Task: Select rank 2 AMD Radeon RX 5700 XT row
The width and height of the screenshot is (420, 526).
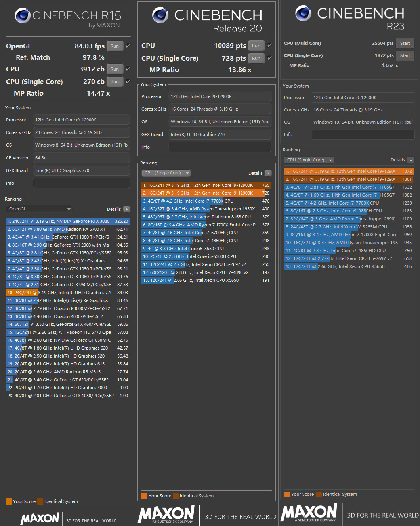Action: 68,229
